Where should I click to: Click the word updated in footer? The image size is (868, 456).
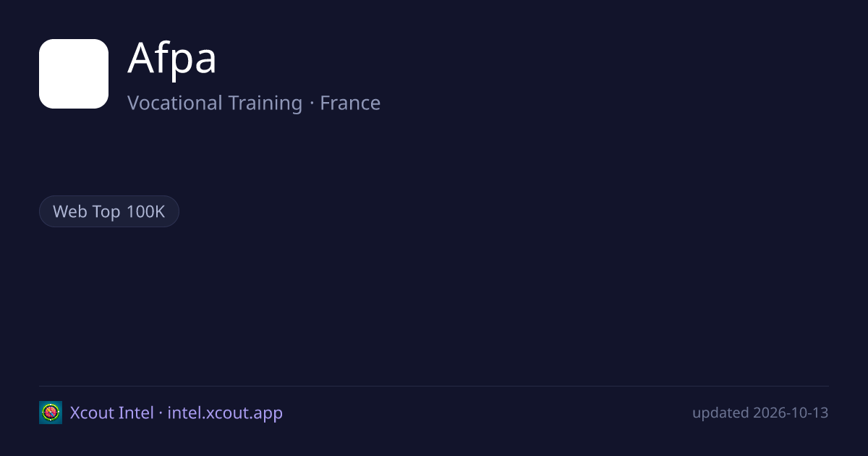(720, 413)
